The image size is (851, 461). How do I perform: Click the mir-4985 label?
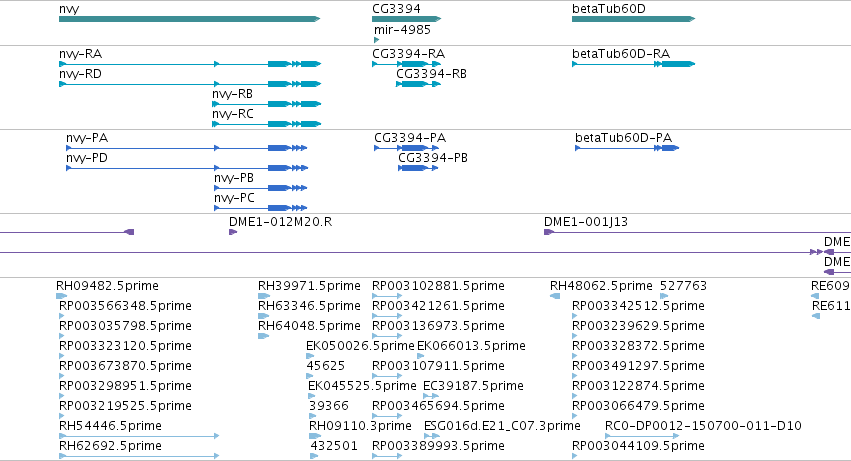402,30
